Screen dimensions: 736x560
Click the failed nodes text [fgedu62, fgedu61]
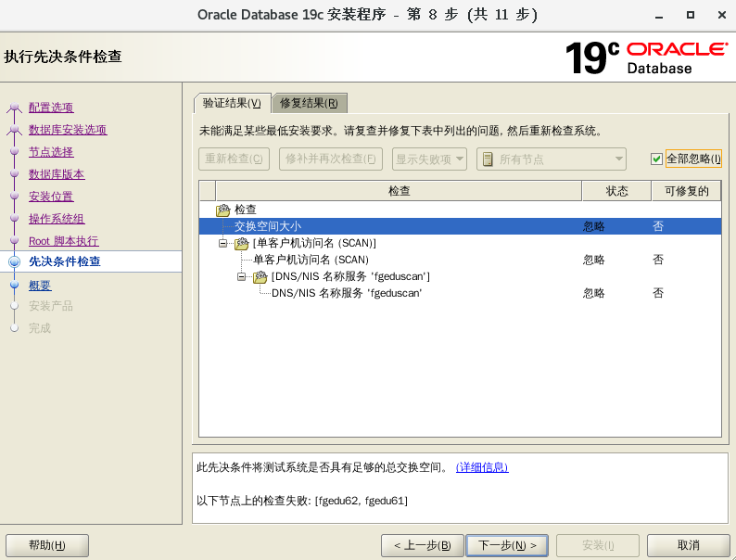pos(361,501)
